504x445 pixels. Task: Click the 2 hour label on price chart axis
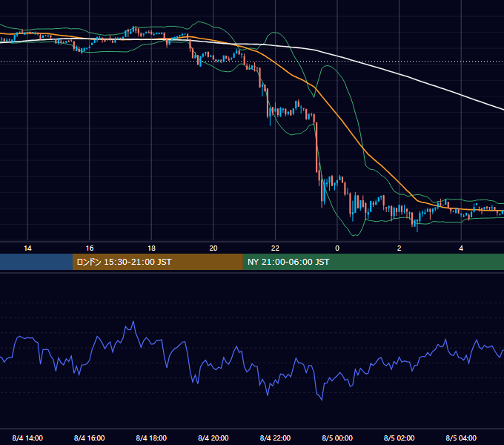click(399, 248)
